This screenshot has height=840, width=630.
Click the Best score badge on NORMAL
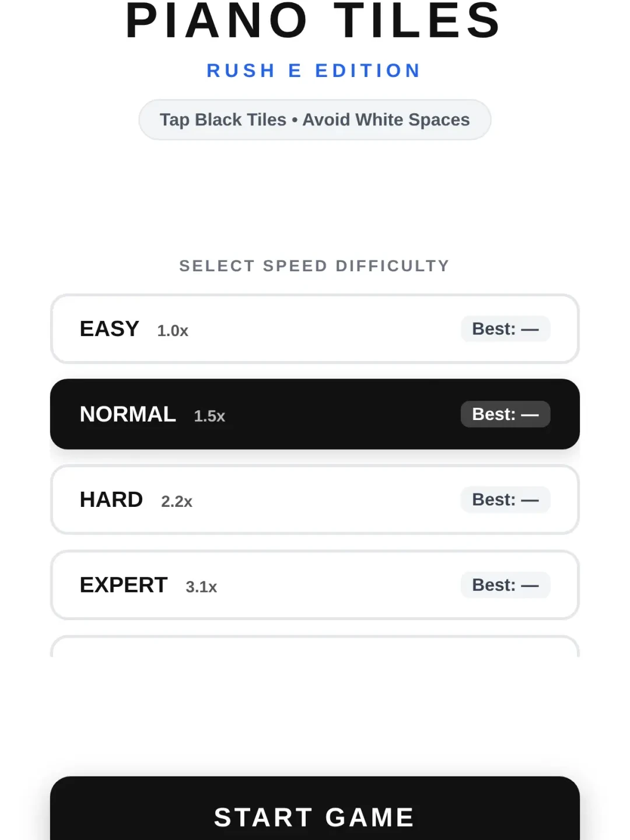point(505,414)
